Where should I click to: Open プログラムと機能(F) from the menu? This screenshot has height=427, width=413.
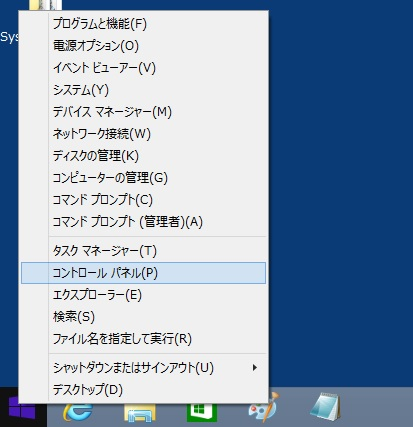click(143, 24)
